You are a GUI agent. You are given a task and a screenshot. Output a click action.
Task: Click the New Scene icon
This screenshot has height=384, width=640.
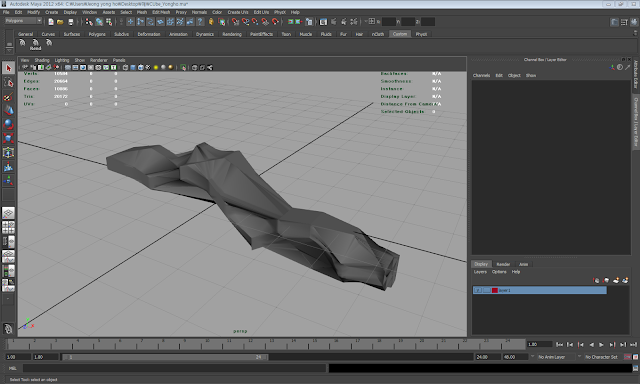point(51,22)
